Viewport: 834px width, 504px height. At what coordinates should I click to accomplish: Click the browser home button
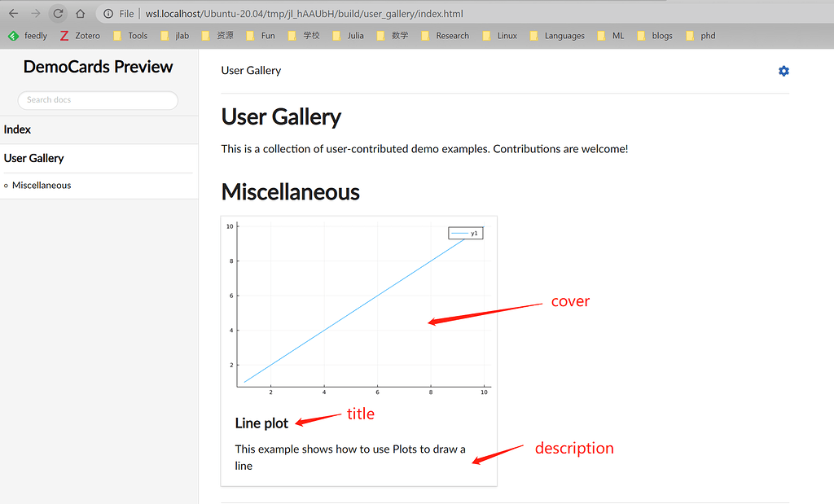pos(81,13)
